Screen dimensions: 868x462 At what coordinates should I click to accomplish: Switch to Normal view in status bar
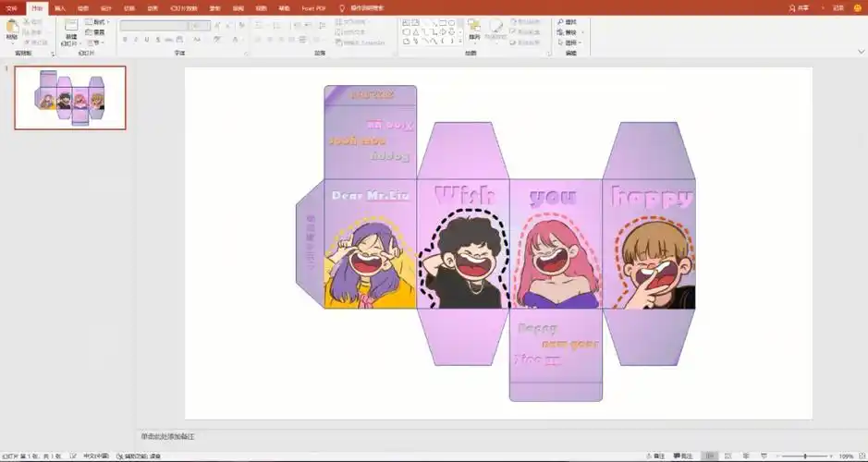pyautogui.click(x=708, y=456)
